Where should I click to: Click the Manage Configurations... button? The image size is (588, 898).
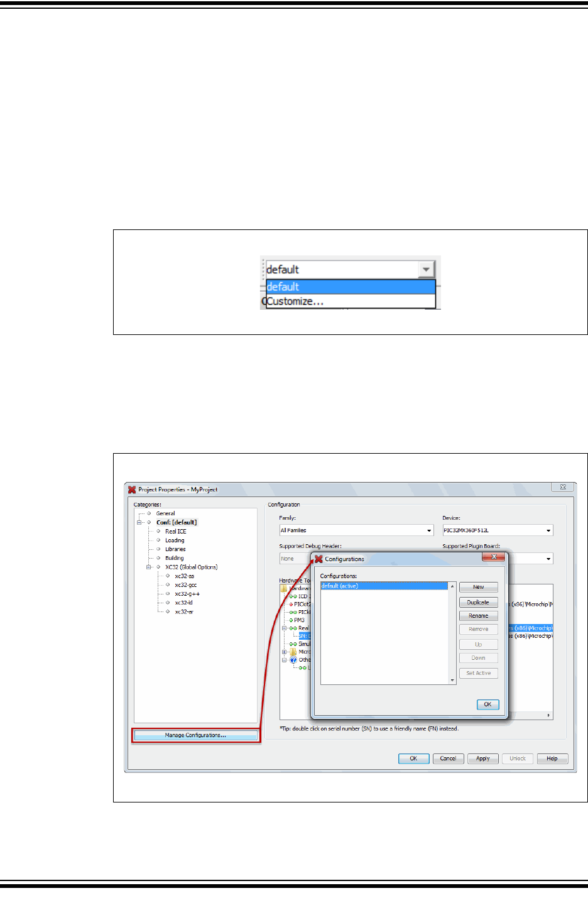(195, 735)
